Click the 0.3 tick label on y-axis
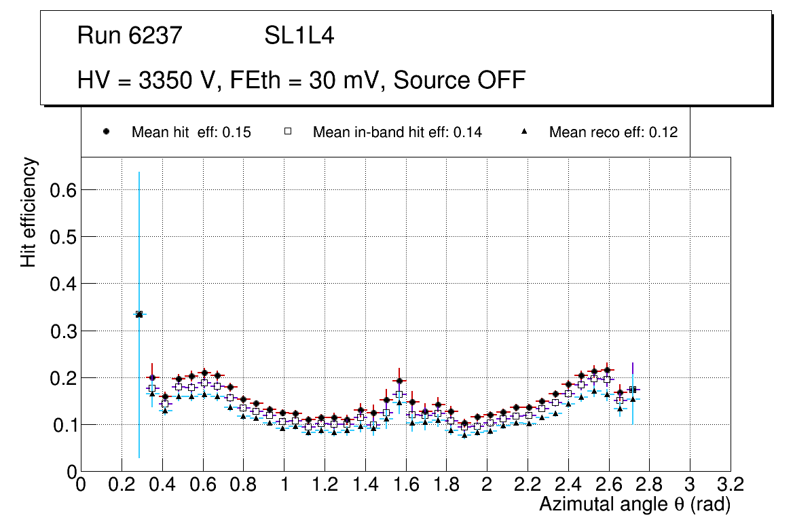The height and width of the screenshot is (524, 812). tap(62, 331)
